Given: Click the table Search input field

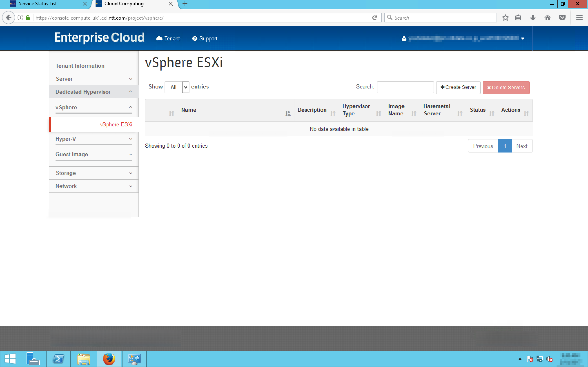Looking at the screenshot, I should (x=405, y=87).
